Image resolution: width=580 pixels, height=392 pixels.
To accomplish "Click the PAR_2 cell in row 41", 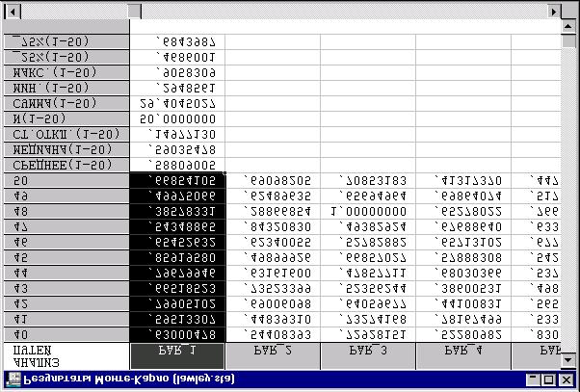I will point(273,319).
